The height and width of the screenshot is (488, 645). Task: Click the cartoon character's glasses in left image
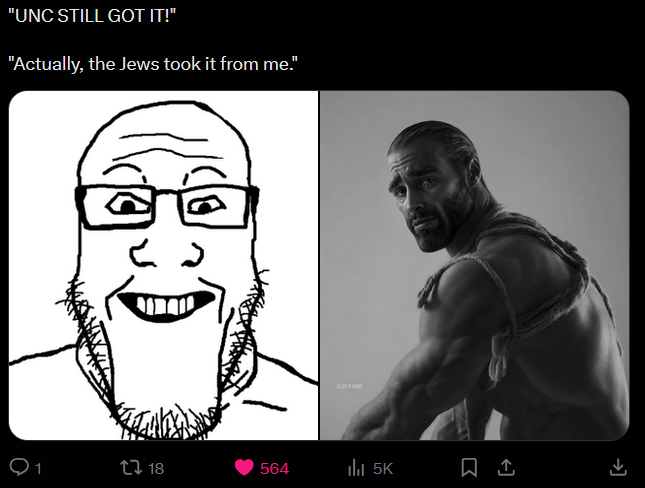pyautogui.click(x=167, y=207)
